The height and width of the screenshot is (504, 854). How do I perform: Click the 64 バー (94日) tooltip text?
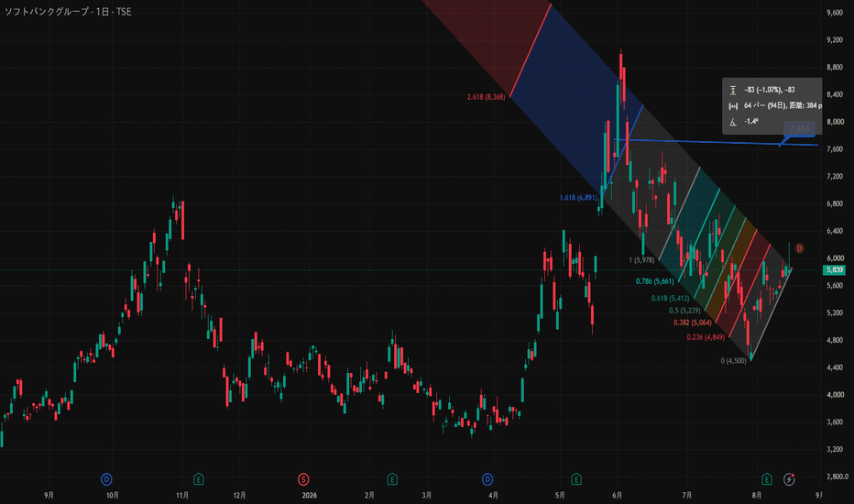click(765, 105)
